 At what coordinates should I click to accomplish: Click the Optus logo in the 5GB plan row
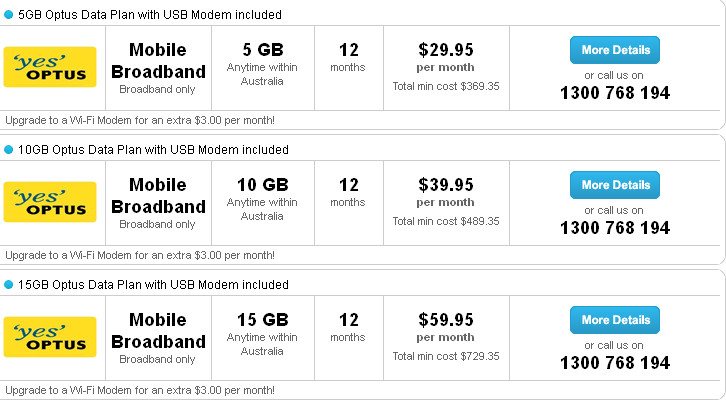pyautogui.click(x=50, y=67)
